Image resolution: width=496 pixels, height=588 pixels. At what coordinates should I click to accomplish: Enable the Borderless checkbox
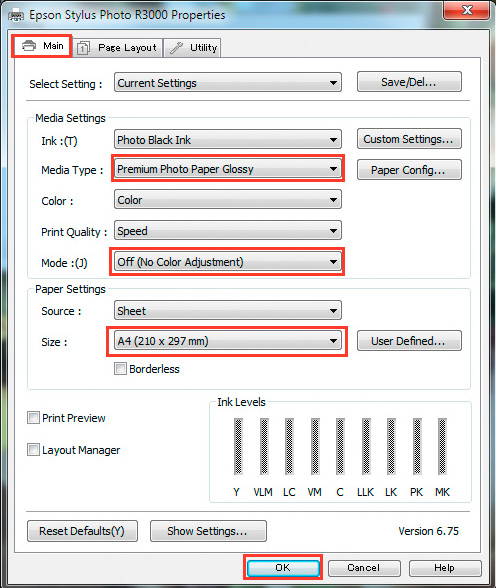point(120,369)
